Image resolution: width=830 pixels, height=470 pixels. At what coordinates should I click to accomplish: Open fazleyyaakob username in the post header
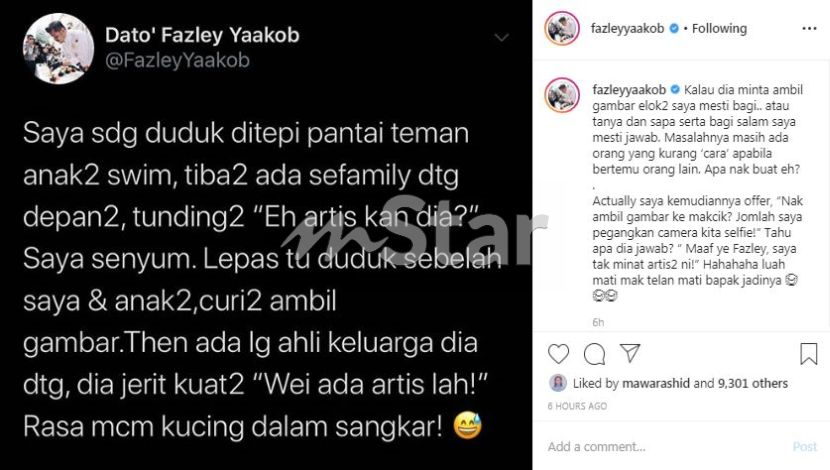pos(627,29)
